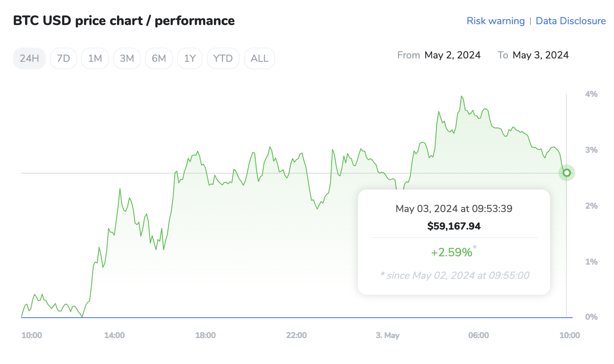This screenshot has width=614, height=364.
Task: Click the May 03 timestamp in tooltip
Action: [454, 208]
